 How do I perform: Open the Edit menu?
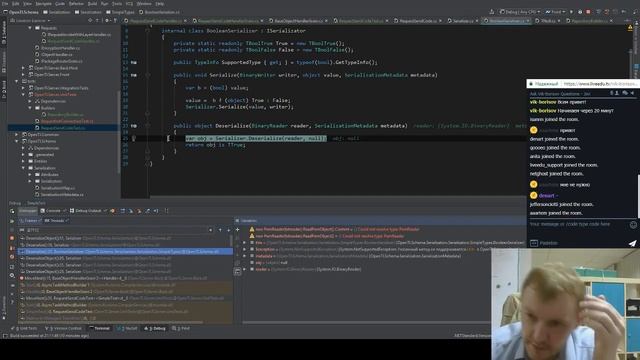(16, 4)
